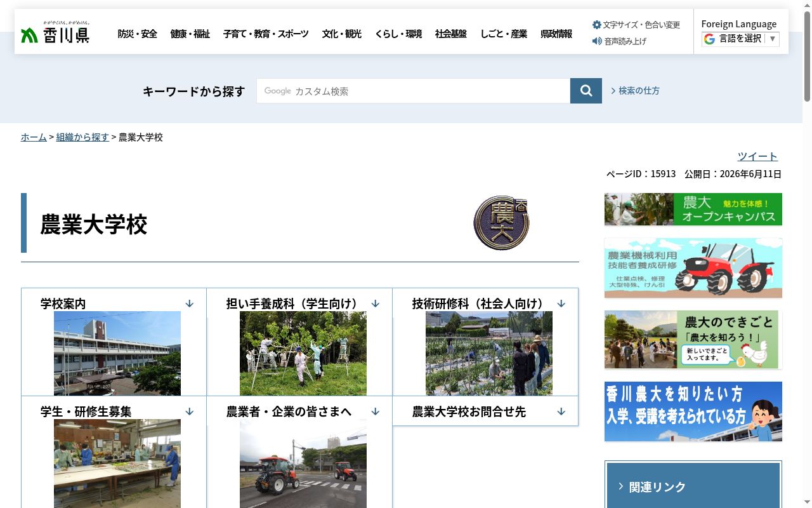Image resolution: width=812 pixels, height=508 pixels.
Task: Click 文字サイズ・色合い変更 link text
Action: pyautogui.click(x=641, y=25)
